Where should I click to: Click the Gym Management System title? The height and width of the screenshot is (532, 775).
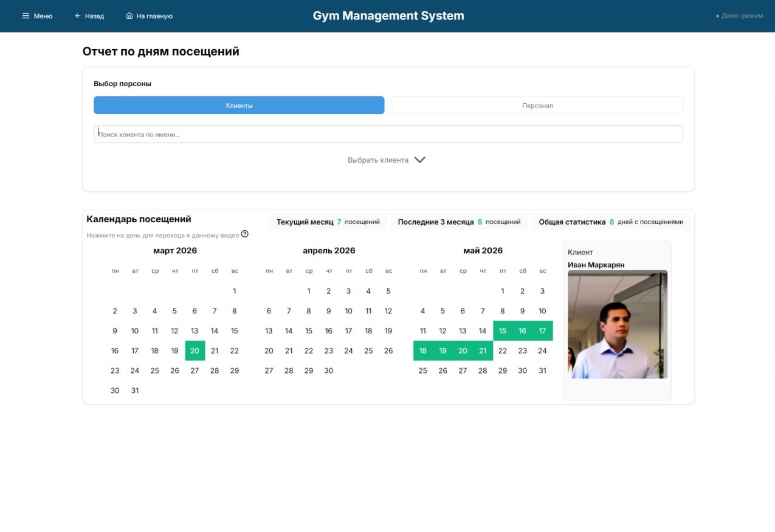388,16
